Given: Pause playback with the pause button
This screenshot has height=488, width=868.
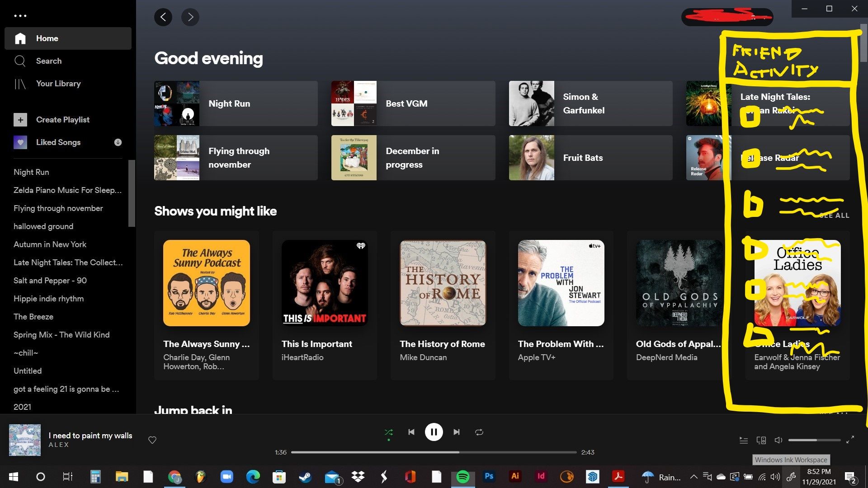Looking at the screenshot, I should tap(434, 432).
